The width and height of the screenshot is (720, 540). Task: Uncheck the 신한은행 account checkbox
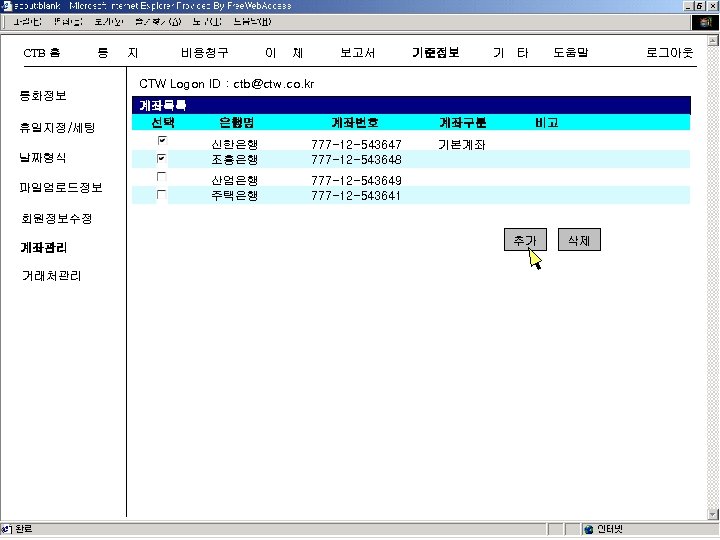[x=162, y=140]
